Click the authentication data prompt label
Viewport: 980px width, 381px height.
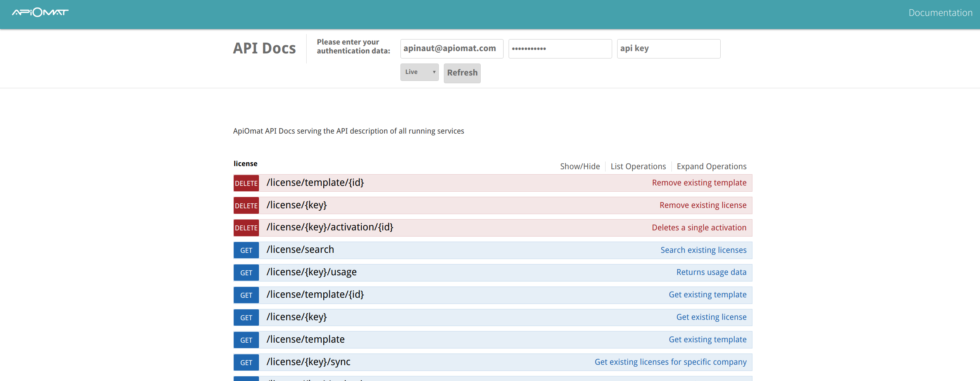coord(353,46)
